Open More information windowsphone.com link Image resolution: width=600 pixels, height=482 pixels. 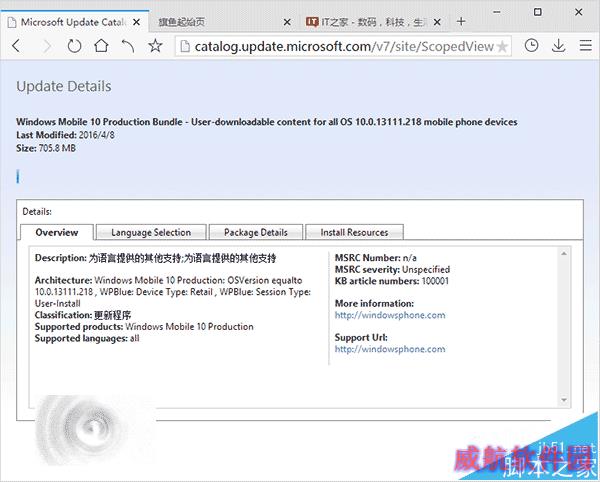(x=390, y=315)
